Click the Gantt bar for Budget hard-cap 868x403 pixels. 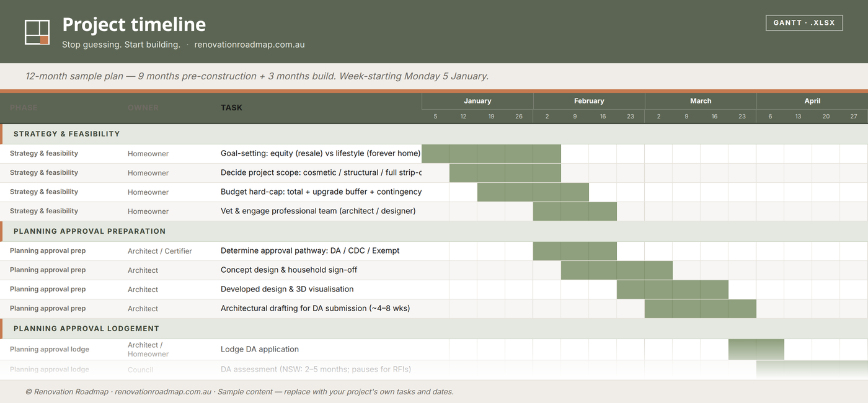[533, 192]
